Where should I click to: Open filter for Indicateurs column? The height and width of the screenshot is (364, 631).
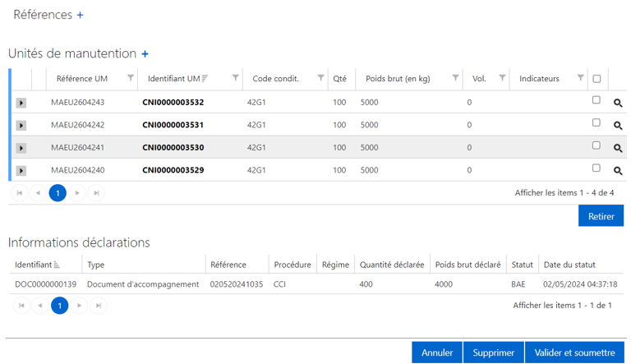pos(580,78)
